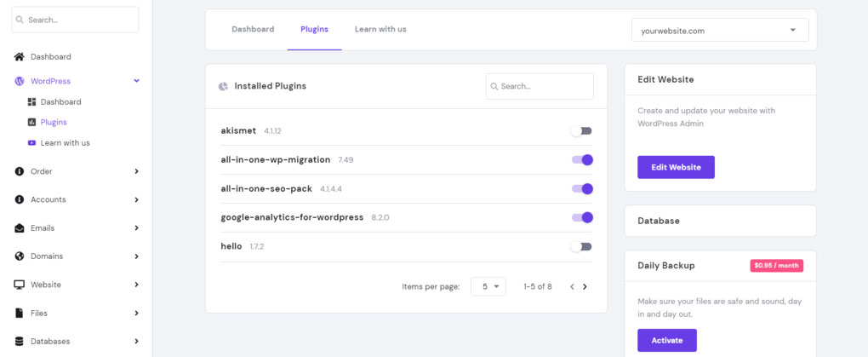The width and height of the screenshot is (868, 357).
Task: Disable the all-in-one-wp-migration plugin toggle
Action: pyautogui.click(x=582, y=159)
